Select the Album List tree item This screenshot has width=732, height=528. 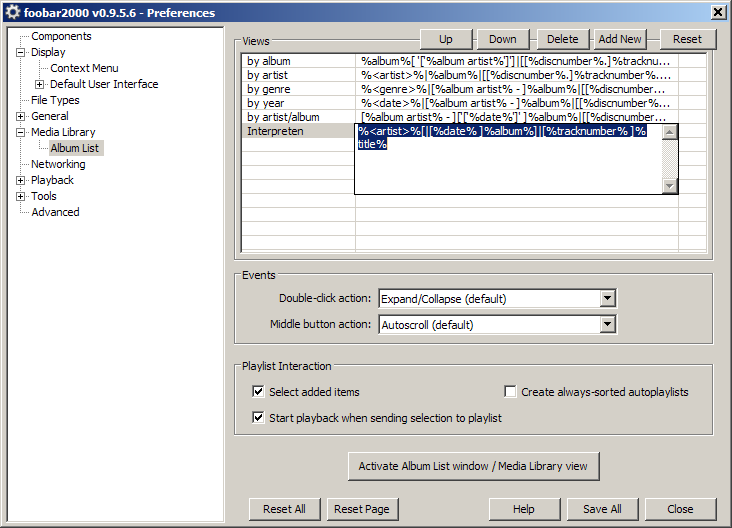(x=75, y=148)
